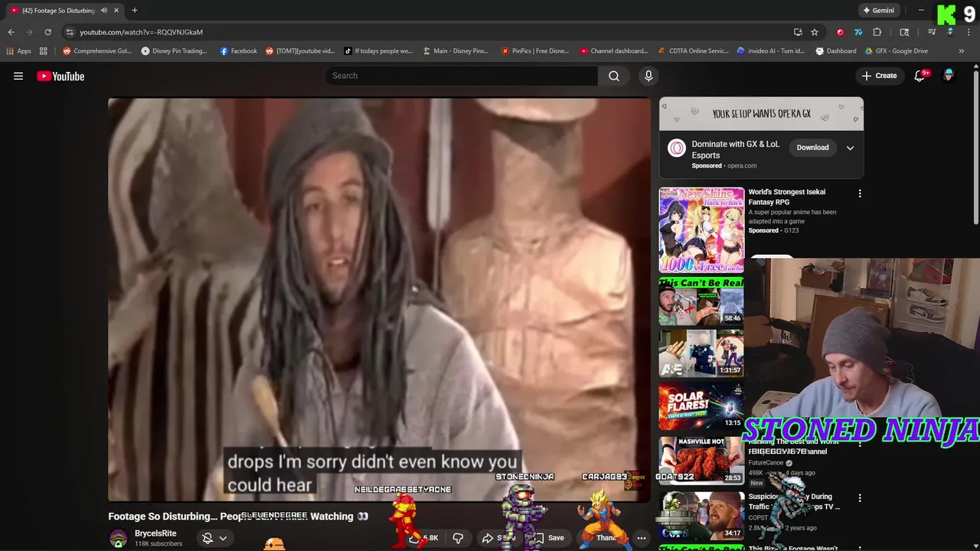Click the World's Strongest Isekai Fantasy RPG title

click(x=786, y=197)
